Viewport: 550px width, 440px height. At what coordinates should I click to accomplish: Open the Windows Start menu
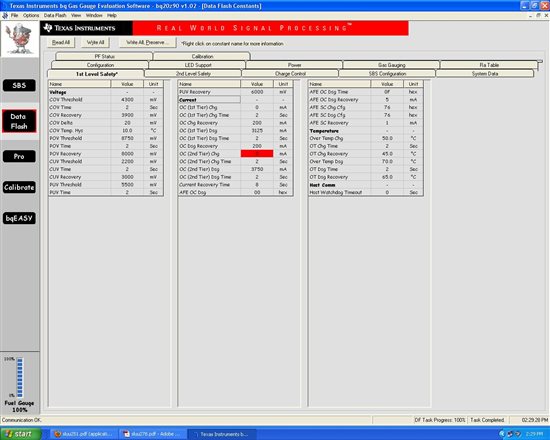pos(20,434)
